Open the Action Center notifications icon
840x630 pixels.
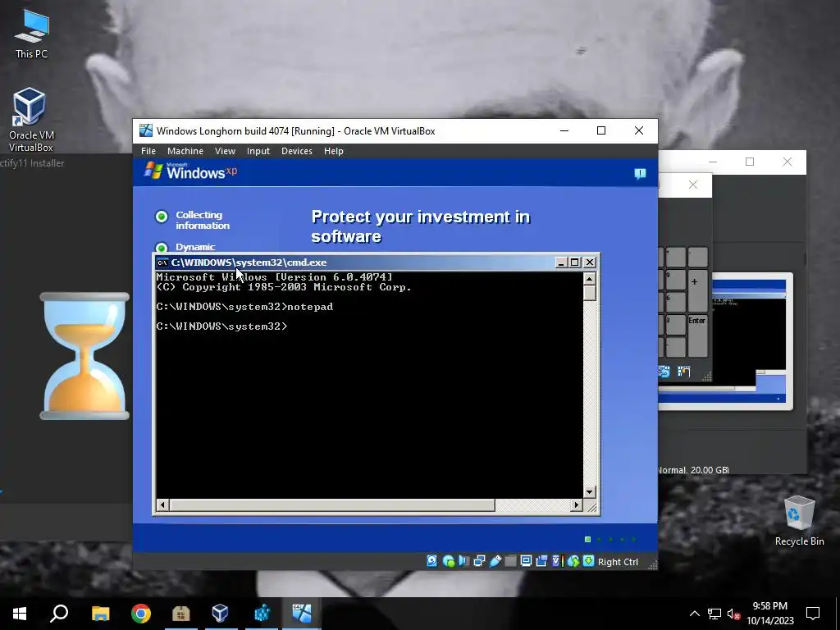pyautogui.click(x=813, y=614)
